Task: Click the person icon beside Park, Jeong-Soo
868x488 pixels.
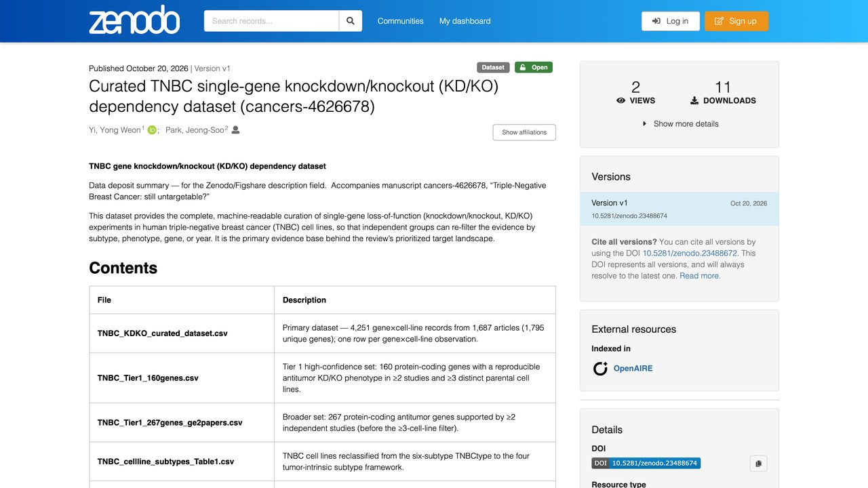Action: pos(235,130)
